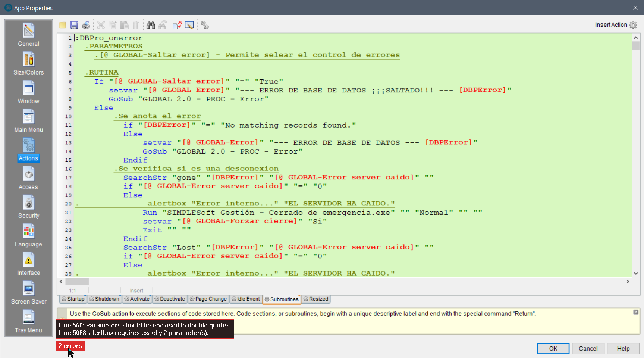Click the Help button

tap(623, 349)
